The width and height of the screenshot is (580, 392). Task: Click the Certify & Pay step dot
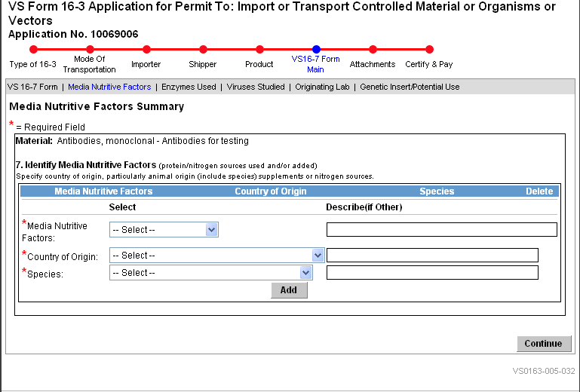(x=429, y=50)
